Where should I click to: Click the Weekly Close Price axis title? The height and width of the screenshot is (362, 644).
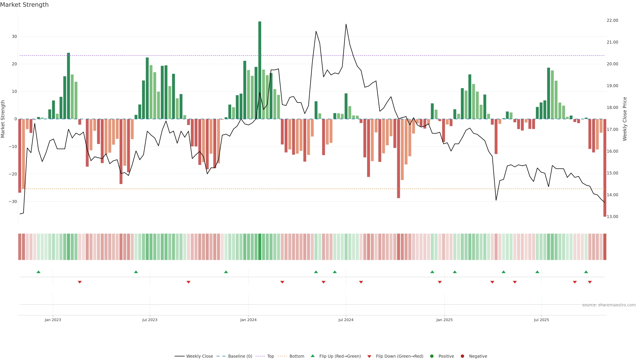coord(625,119)
